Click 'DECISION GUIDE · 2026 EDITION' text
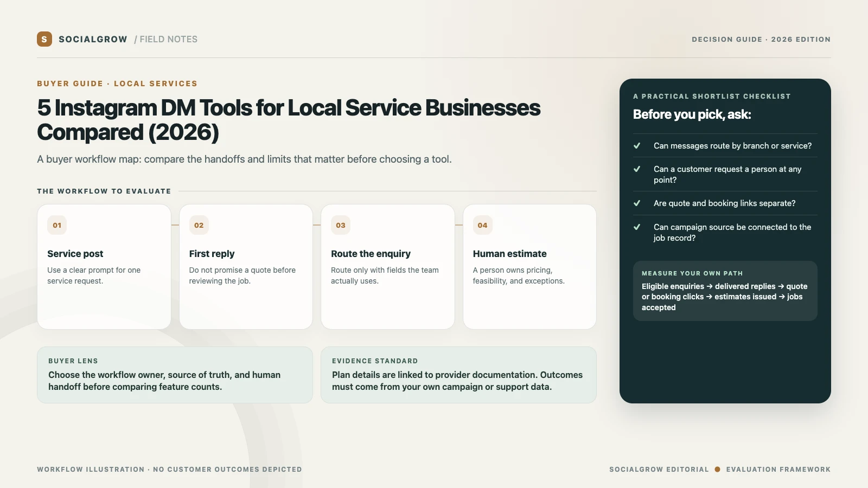Image resolution: width=868 pixels, height=488 pixels. (761, 40)
